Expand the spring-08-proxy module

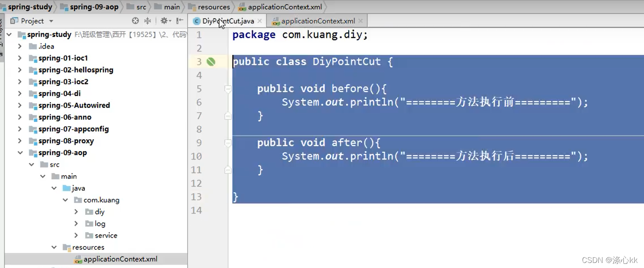coord(20,141)
